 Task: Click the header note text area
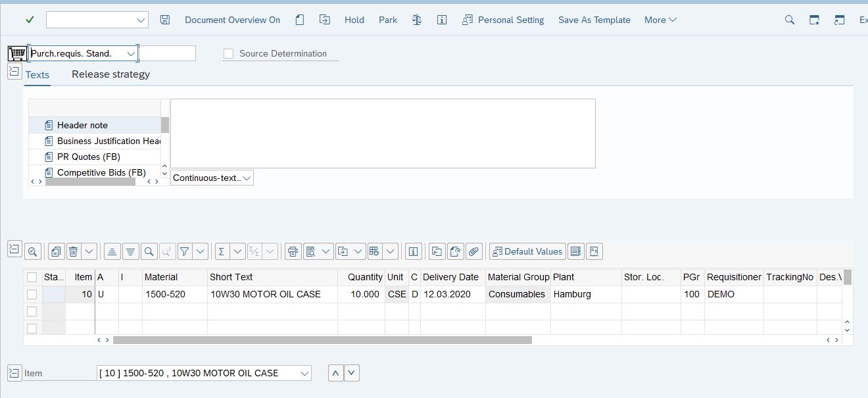(383, 134)
